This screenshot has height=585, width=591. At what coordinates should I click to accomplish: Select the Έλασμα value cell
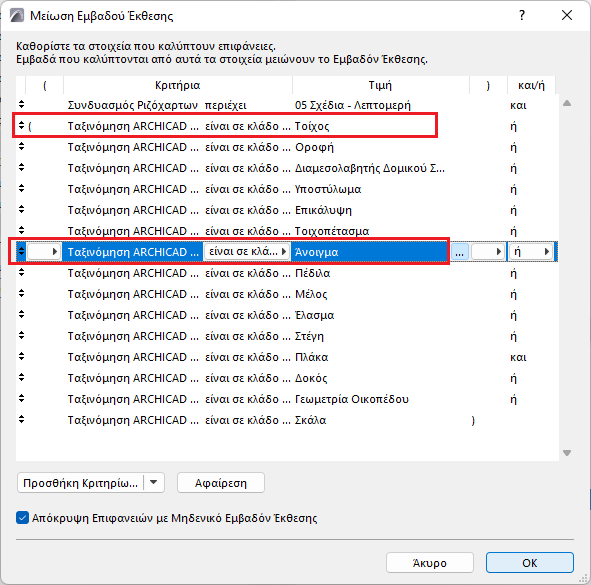[x=314, y=315]
